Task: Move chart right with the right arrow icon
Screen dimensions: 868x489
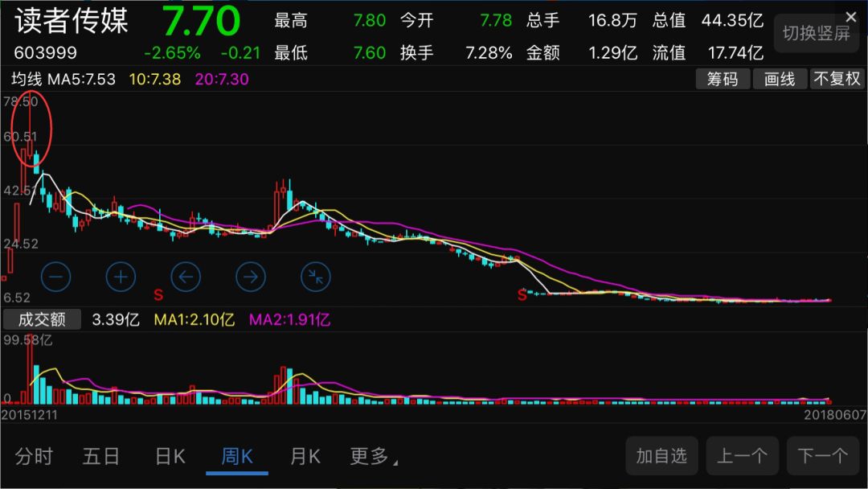Action: [x=251, y=277]
